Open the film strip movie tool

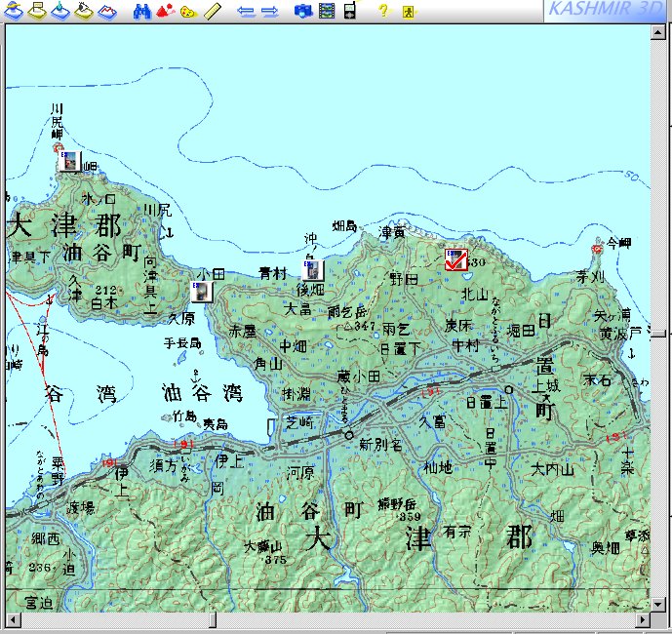coord(326,12)
